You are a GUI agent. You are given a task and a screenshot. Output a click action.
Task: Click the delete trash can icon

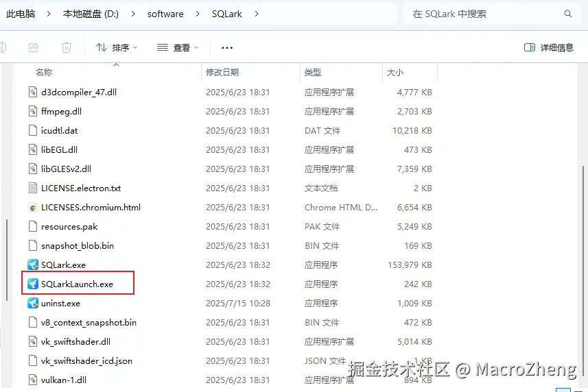67,47
